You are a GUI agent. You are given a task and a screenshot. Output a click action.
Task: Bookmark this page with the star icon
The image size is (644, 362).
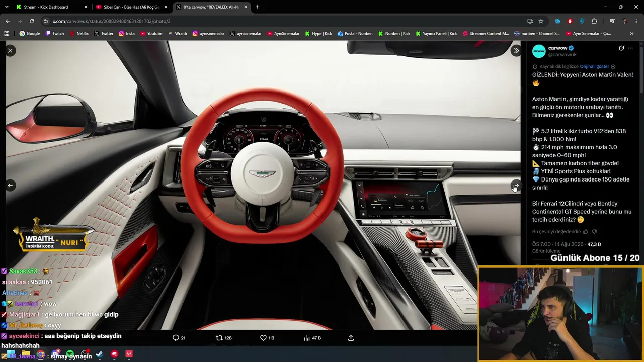click(541, 21)
